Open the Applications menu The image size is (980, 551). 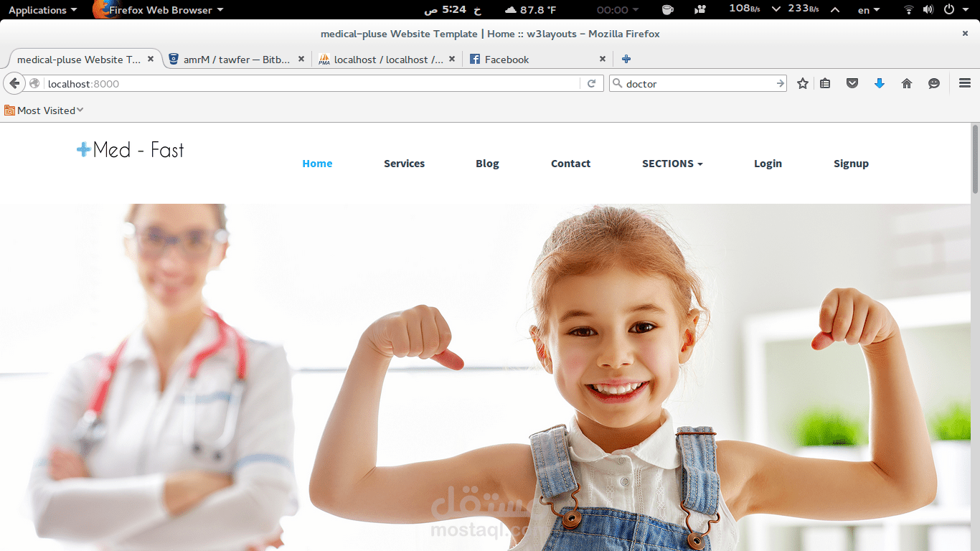click(42, 10)
